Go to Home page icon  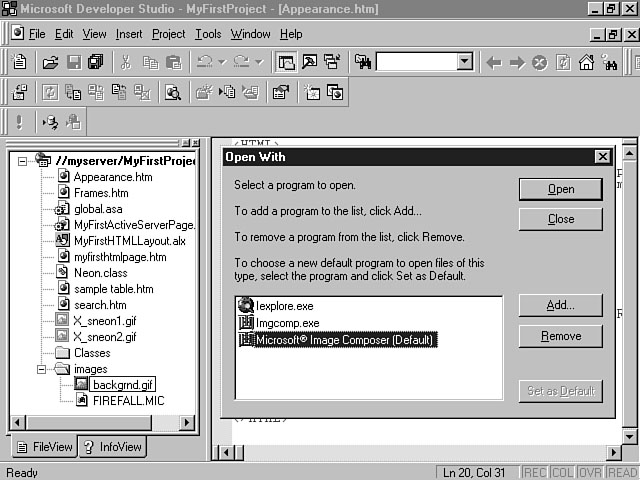[x=586, y=62]
